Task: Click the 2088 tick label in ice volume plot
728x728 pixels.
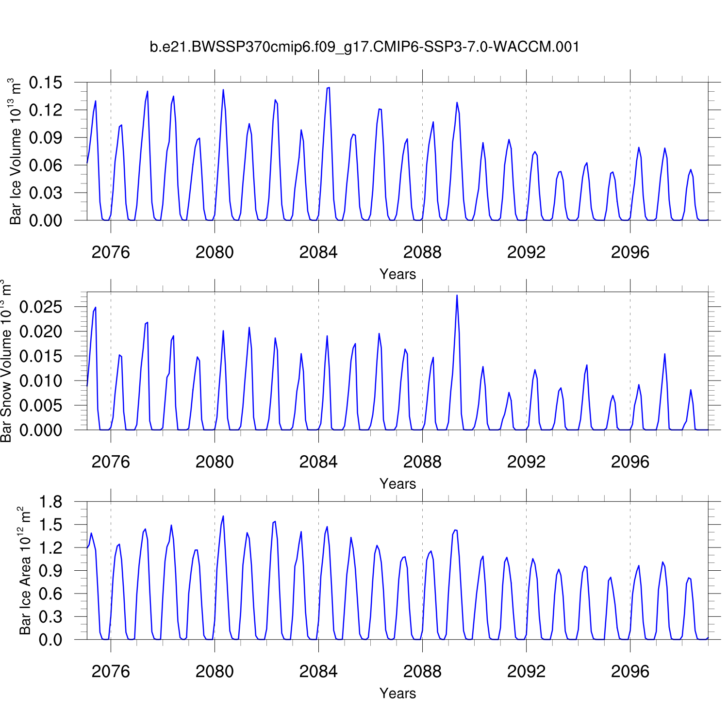Action: pyautogui.click(x=422, y=252)
